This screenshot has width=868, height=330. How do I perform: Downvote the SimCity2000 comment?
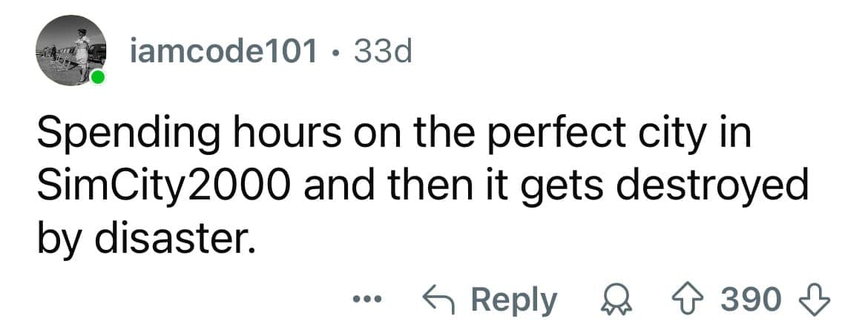pos(818,300)
